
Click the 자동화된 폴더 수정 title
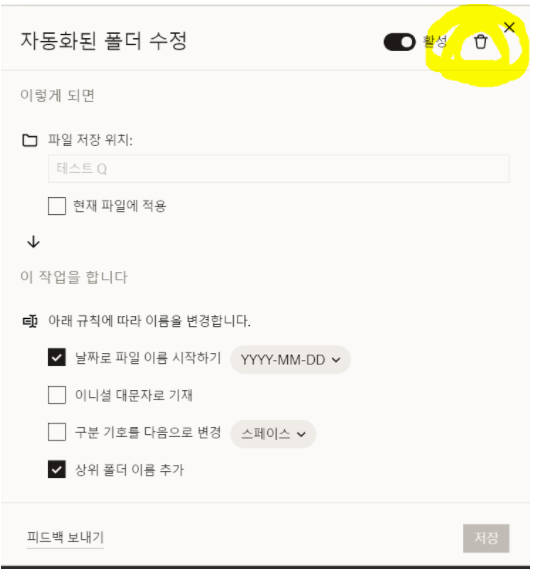coord(104,40)
